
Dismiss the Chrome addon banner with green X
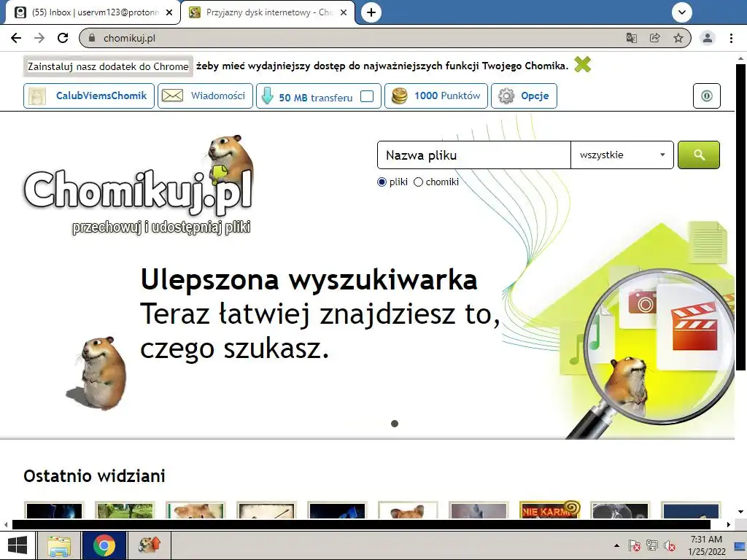tap(582, 64)
